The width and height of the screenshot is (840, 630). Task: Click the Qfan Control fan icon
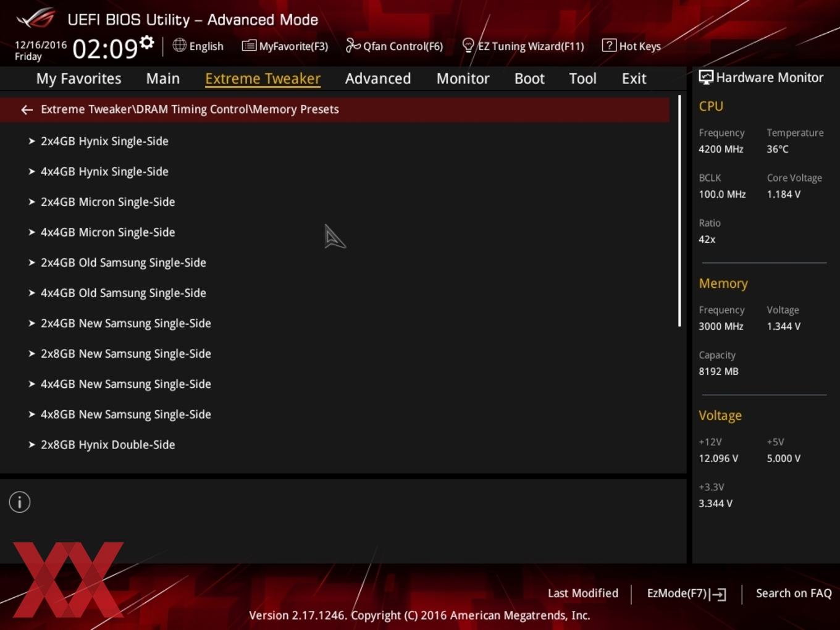tap(353, 45)
